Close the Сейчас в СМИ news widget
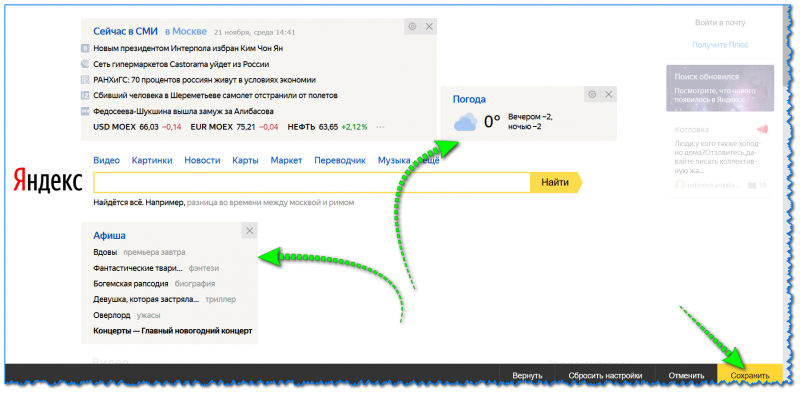Image resolution: width=800 pixels, height=393 pixels. [x=429, y=27]
